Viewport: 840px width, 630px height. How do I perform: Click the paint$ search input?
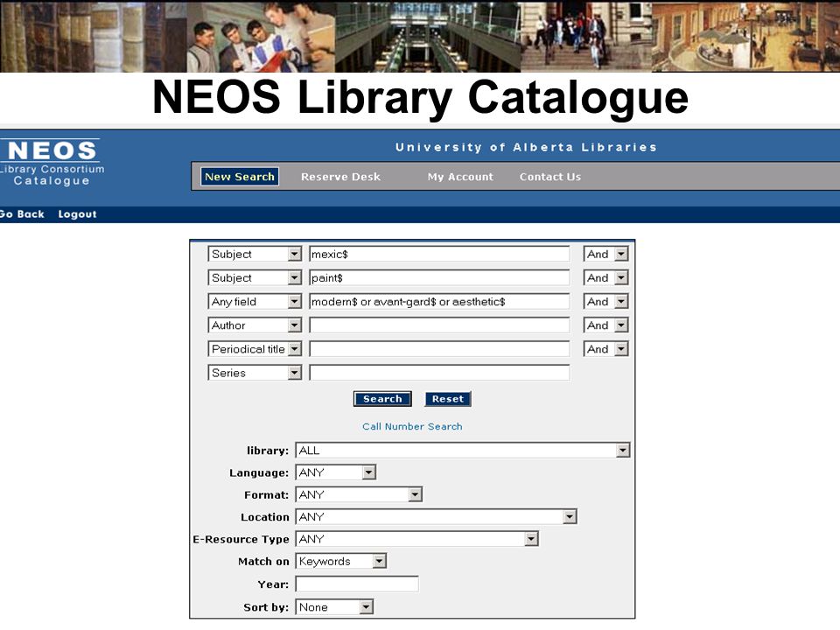pos(439,277)
